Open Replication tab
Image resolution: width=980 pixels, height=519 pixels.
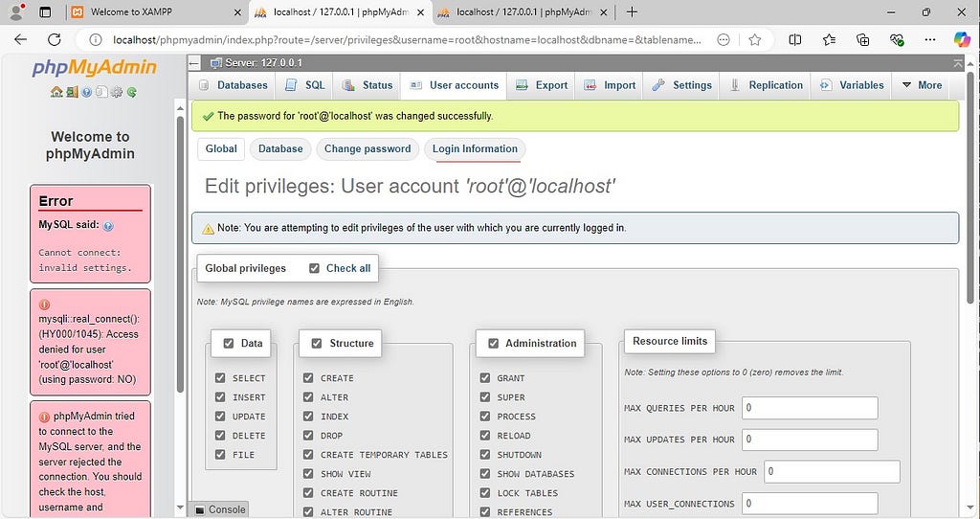[x=767, y=85]
